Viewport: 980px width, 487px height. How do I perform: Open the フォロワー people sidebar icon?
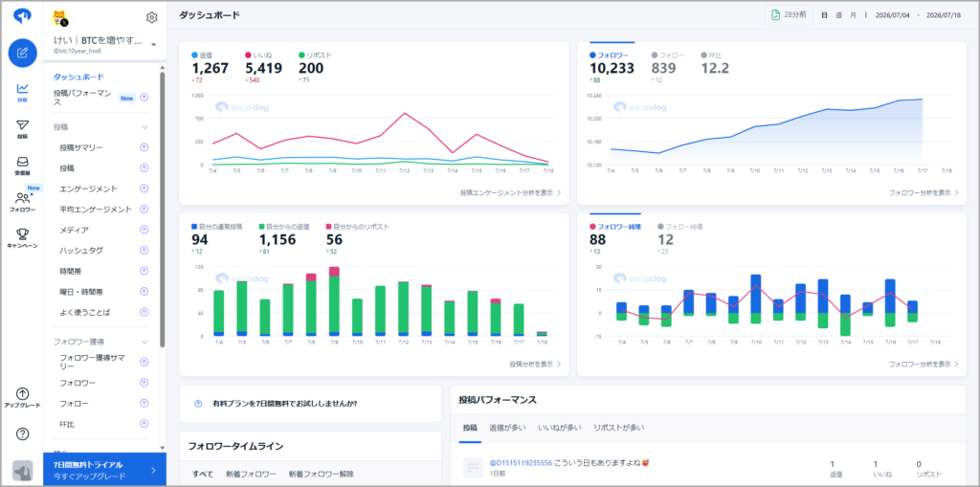[23, 202]
